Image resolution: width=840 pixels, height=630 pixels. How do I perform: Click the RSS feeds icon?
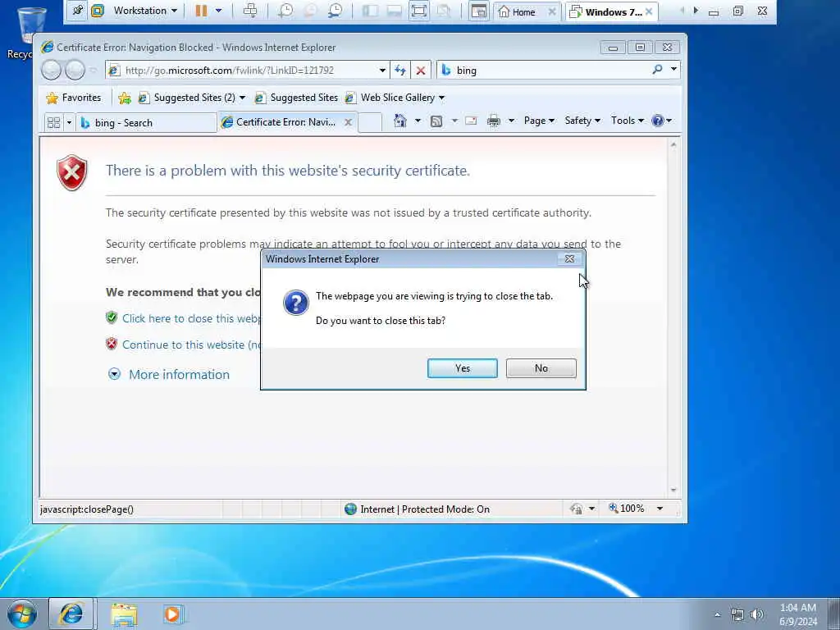(x=436, y=121)
